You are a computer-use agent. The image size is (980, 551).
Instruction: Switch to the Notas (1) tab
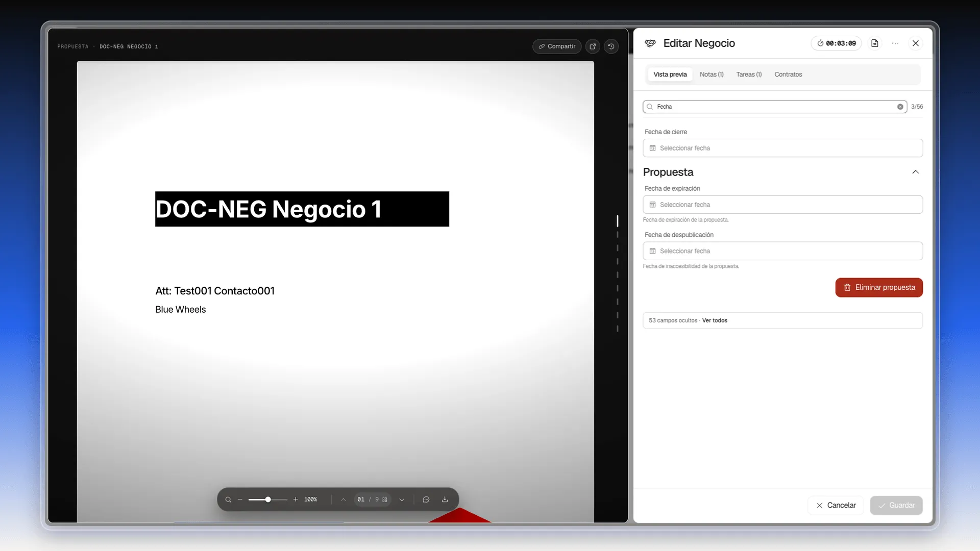click(712, 74)
